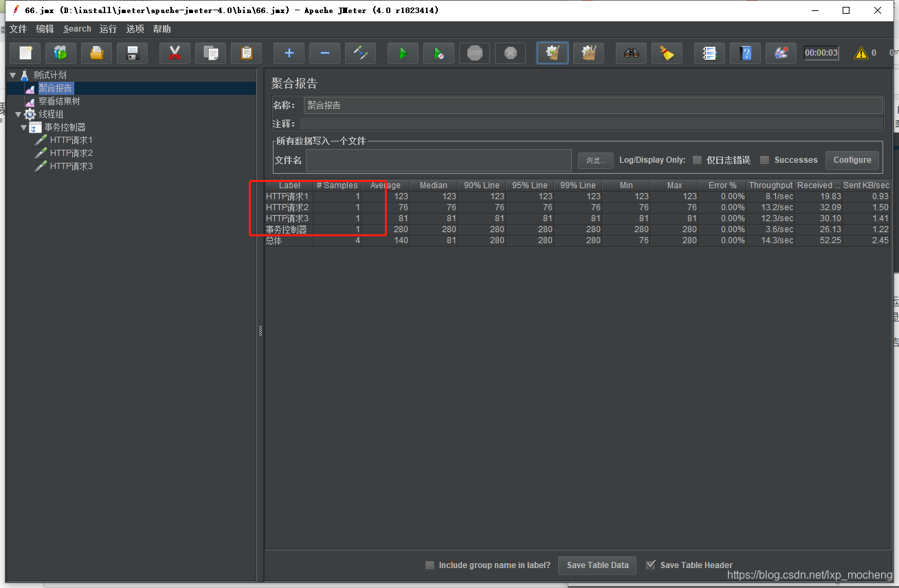This screenshot has height=588, width=899.
Task: Clear all results toolbar icon
Action: tap(588, 53)
